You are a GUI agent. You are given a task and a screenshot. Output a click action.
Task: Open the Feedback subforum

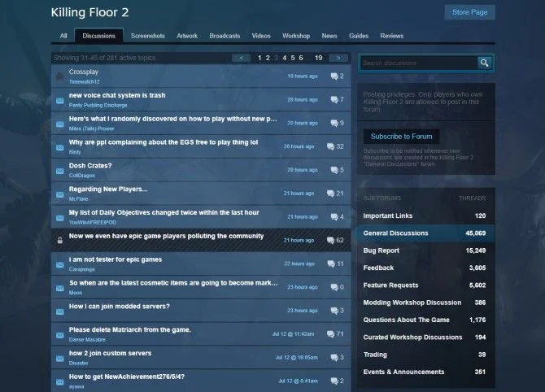tap(425, 268)
